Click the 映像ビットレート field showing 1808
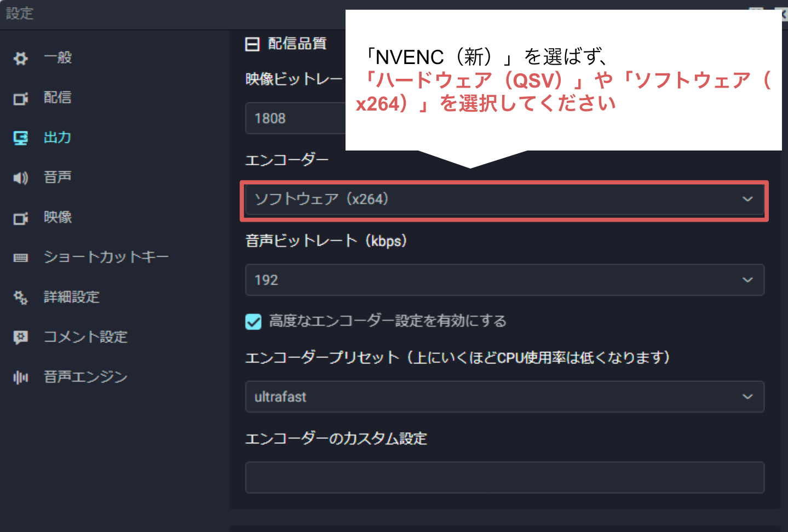788x532 pixels. (296, 118)
